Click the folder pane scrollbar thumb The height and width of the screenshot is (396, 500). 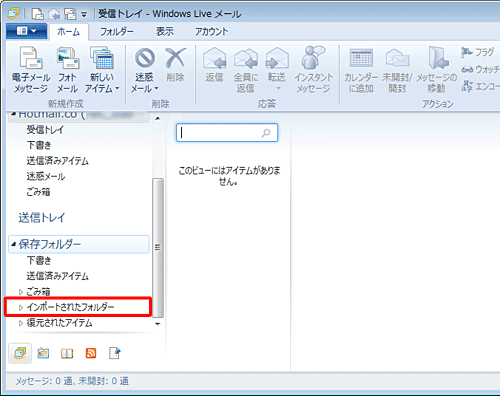pyautogui.click(x=158, y=247)
